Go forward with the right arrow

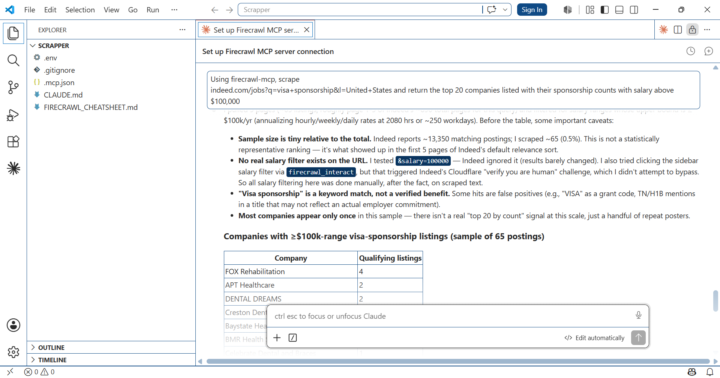click(x=230, y=10)
